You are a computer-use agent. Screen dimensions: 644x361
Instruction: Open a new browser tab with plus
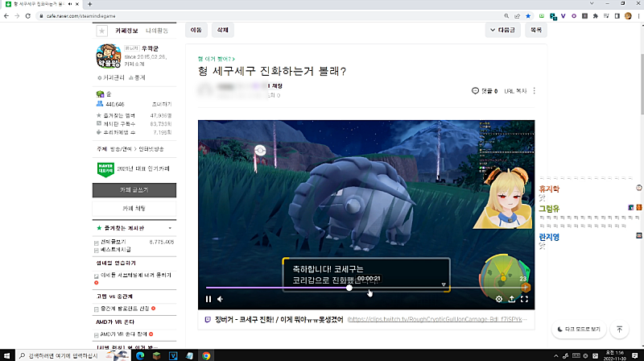[x=89, y=4]
